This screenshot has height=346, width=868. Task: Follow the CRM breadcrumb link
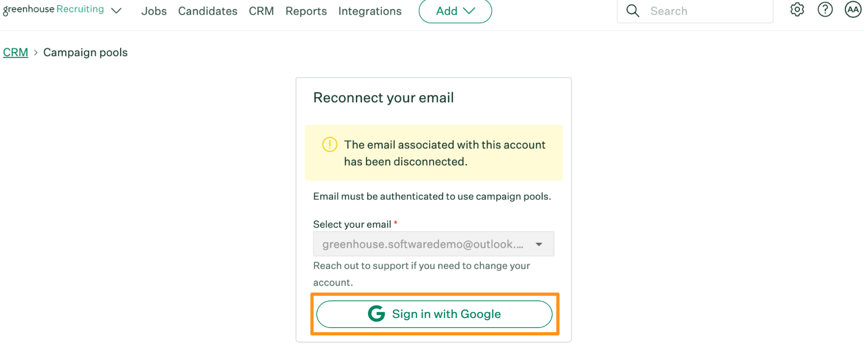15,52
